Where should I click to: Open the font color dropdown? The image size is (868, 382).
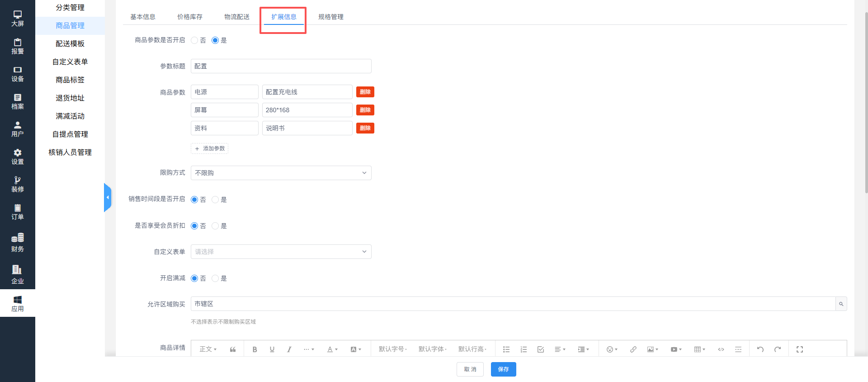332,349
